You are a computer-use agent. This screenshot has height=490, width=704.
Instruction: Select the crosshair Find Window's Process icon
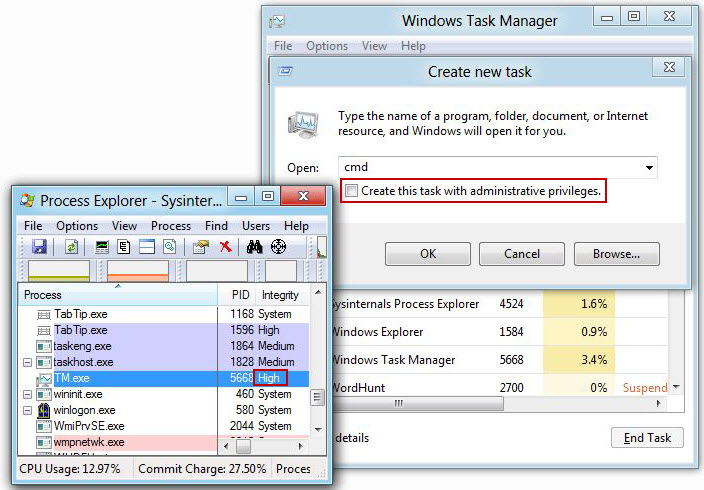(278, 247)
